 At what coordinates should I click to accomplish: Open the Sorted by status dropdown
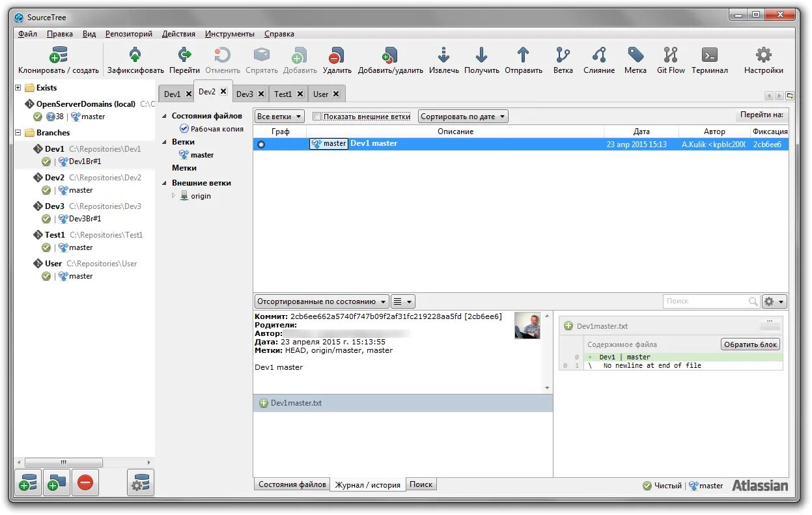[x=322, y=301]
